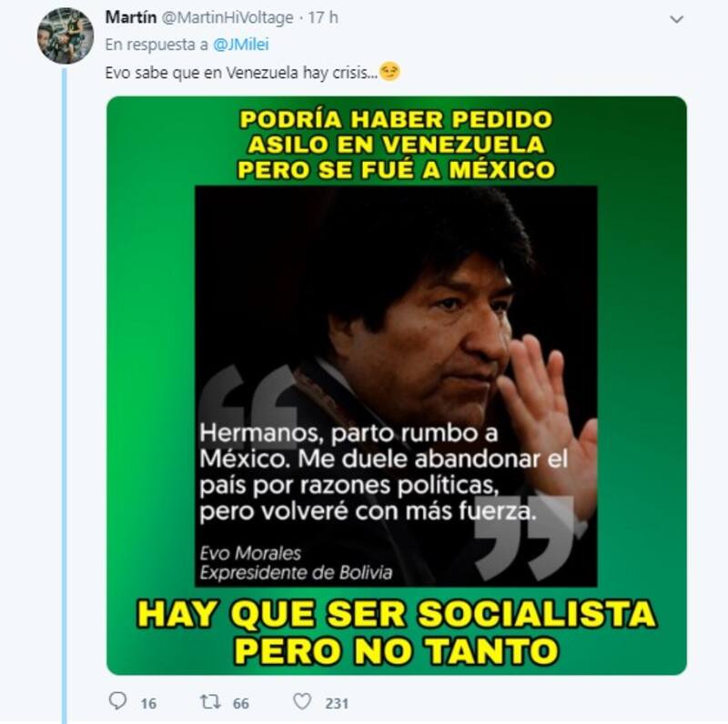
Task: Click the Evo Morales photo within the meme
Action: pos(396,387)
